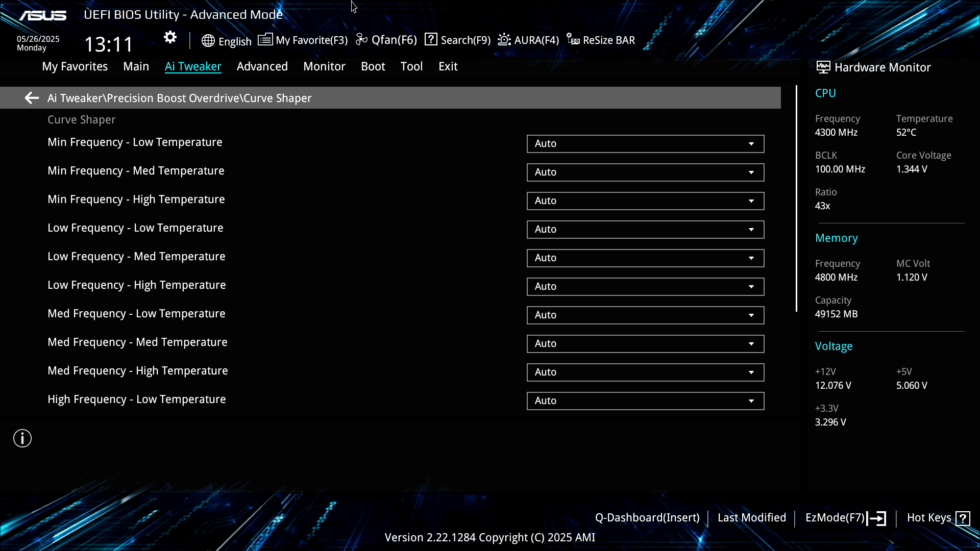The height and width of the screenshot is (551, 980).
Task: Open My Favorite(F3) list icon
Action: (x=265, y=40)
